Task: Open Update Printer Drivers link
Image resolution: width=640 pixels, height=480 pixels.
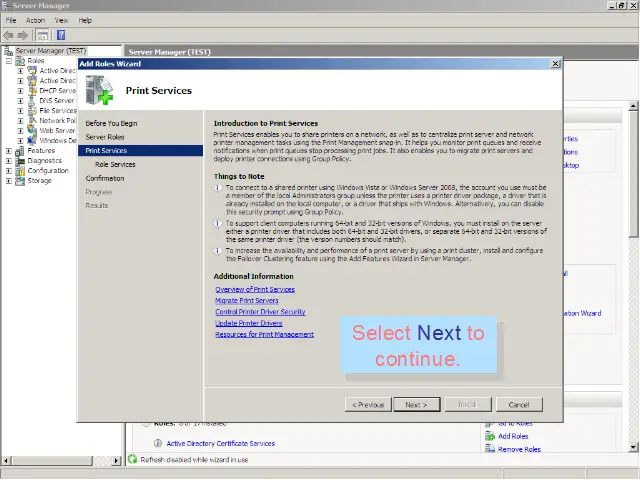Action: point(249,323)
